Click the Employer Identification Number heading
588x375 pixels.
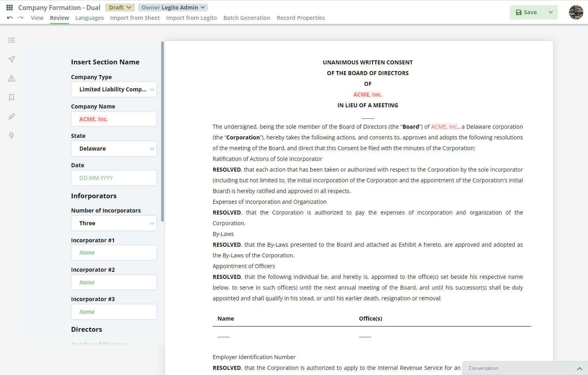254,357
